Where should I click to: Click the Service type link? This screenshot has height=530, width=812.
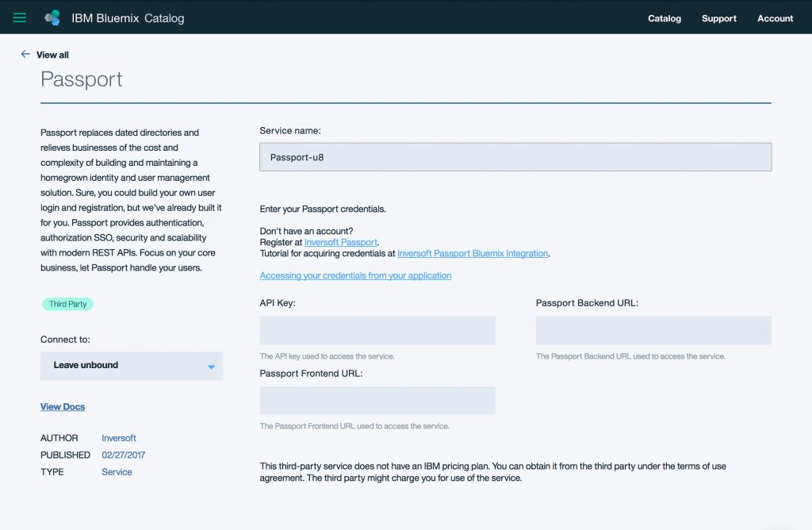point(117,472)
